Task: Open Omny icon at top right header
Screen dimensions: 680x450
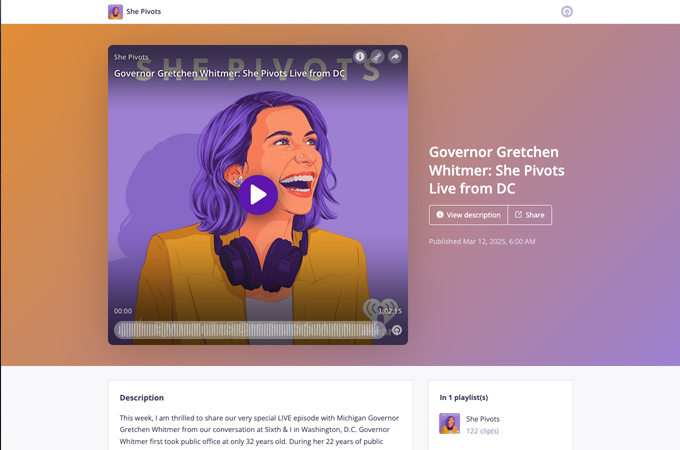Action: 566,11
